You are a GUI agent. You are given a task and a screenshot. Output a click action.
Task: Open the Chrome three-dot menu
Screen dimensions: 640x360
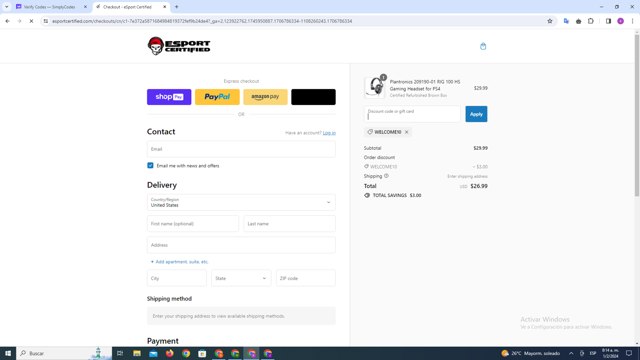coord(632,21)
